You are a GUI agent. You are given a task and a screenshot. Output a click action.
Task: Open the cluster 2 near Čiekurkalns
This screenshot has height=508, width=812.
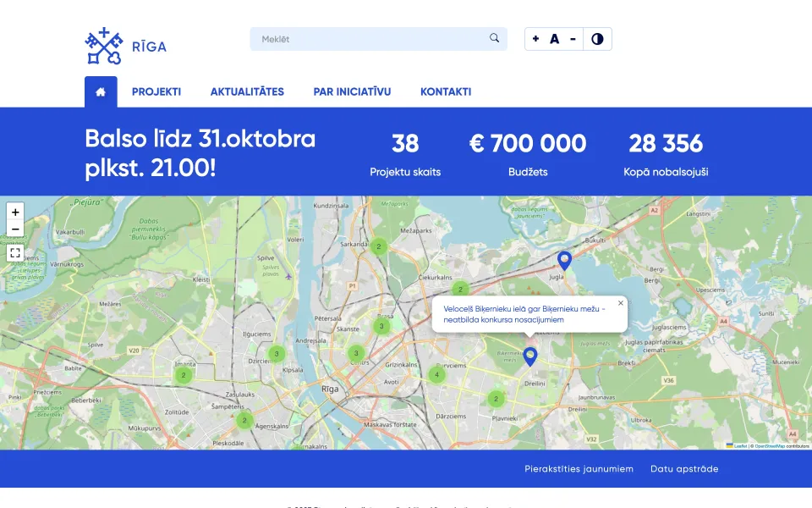(460, 290)
